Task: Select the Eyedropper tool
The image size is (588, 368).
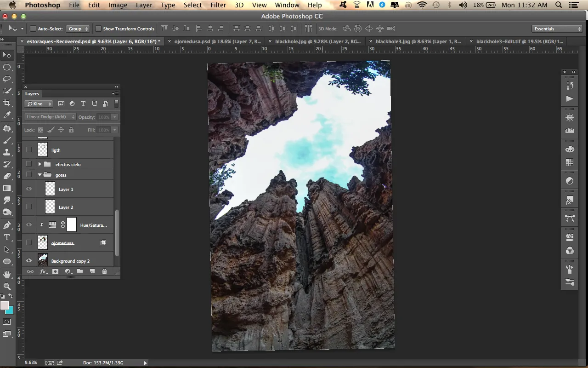Action: pos(7,115)
